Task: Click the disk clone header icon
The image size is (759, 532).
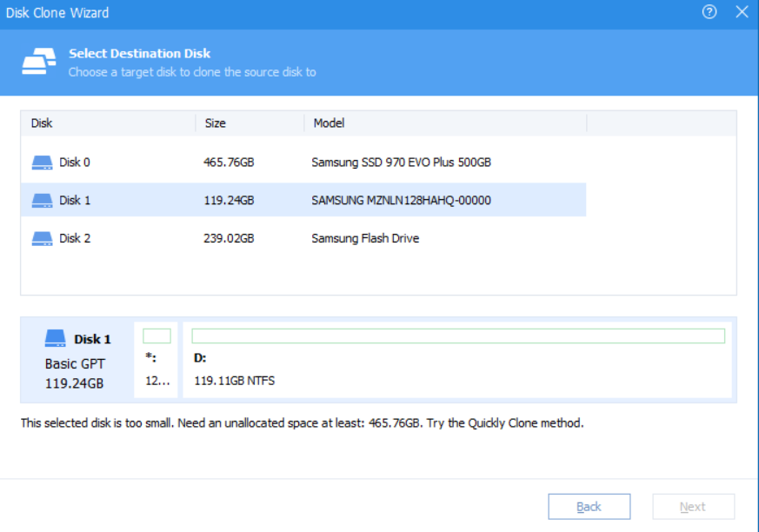Action: coord(39,61)
